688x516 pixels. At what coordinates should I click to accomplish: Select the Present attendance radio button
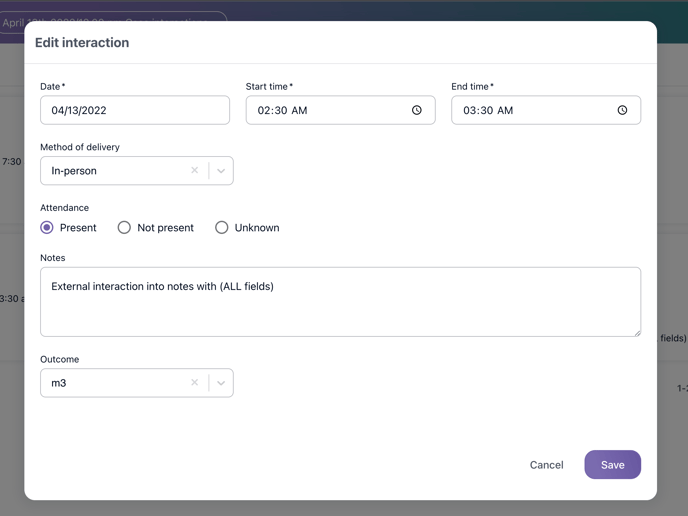tap(47, 228)
